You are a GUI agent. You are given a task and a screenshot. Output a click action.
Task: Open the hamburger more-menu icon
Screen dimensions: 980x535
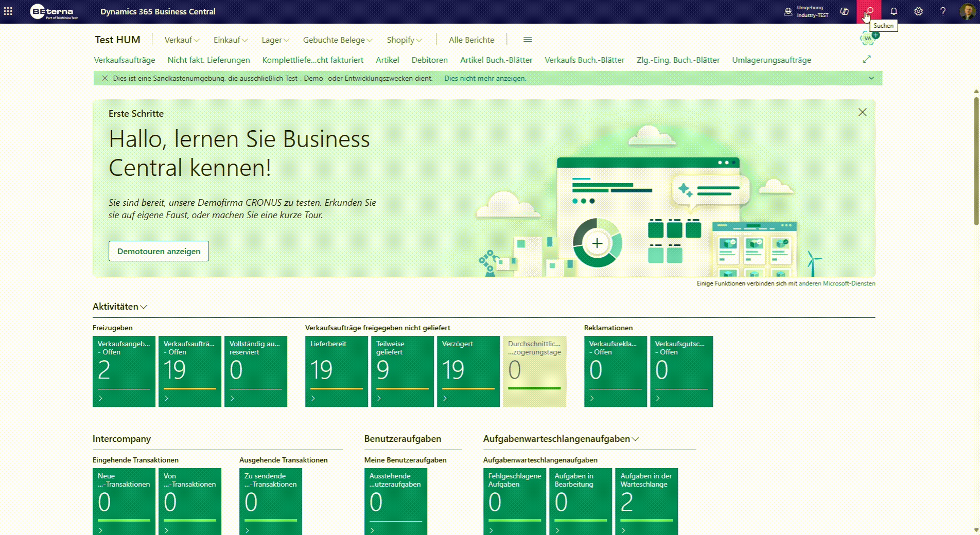(528, 40)
